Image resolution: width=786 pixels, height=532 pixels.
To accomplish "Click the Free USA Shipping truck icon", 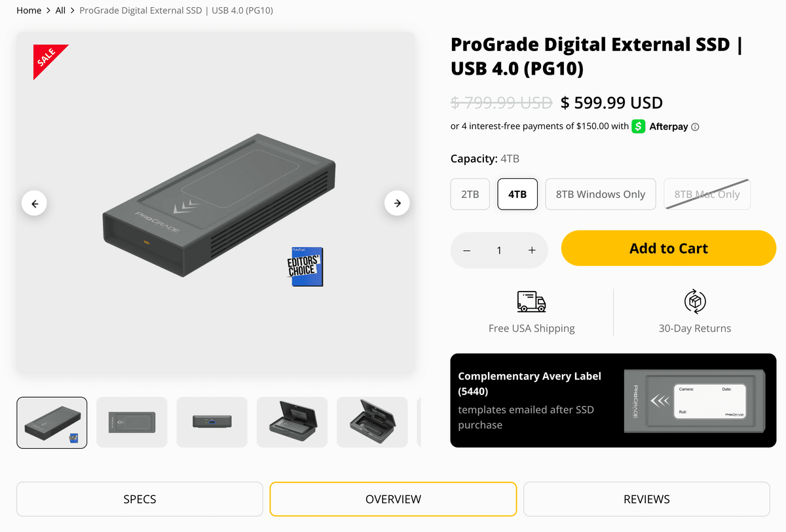I will click(531, 302).
